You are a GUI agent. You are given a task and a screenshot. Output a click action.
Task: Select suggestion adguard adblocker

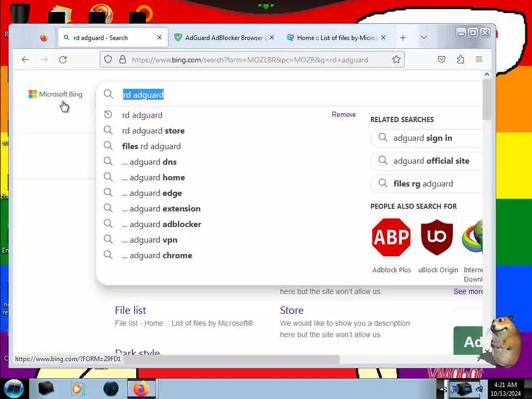pos(162,224)
